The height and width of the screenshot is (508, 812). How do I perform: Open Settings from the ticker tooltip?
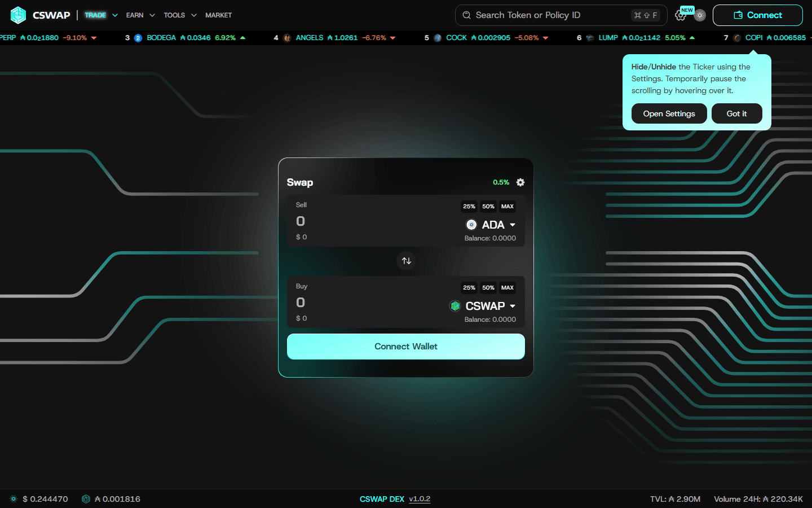669,113
